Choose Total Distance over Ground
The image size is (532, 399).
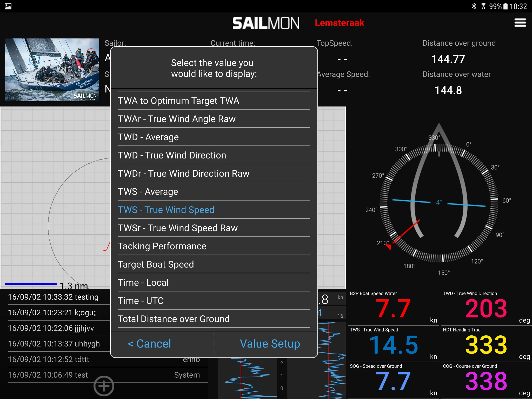[214, 319]
